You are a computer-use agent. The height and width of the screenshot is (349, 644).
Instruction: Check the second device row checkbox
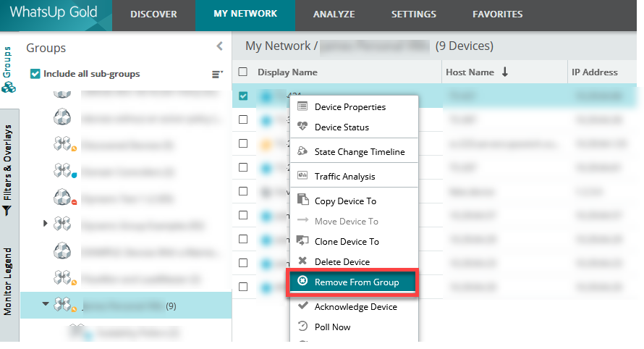click(x=243, y=119)
